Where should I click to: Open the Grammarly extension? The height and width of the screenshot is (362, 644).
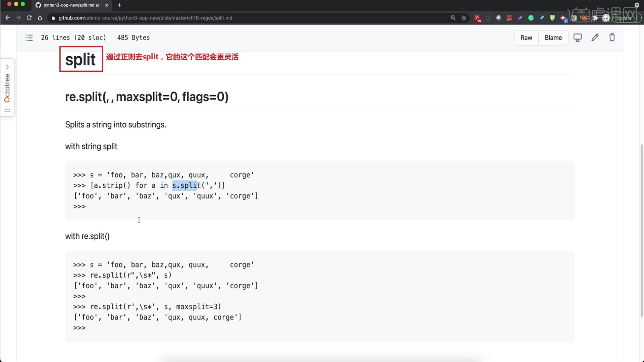click(x=531, y=18)
